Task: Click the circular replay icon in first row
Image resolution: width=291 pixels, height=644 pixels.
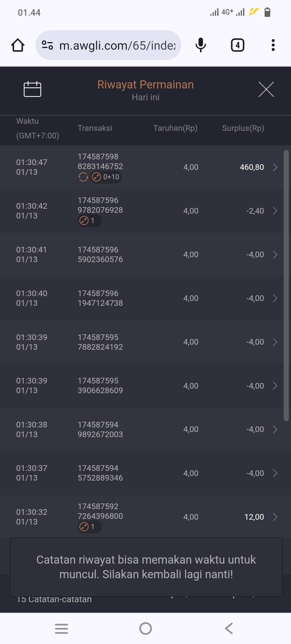Action: click(x=83, y=177)
